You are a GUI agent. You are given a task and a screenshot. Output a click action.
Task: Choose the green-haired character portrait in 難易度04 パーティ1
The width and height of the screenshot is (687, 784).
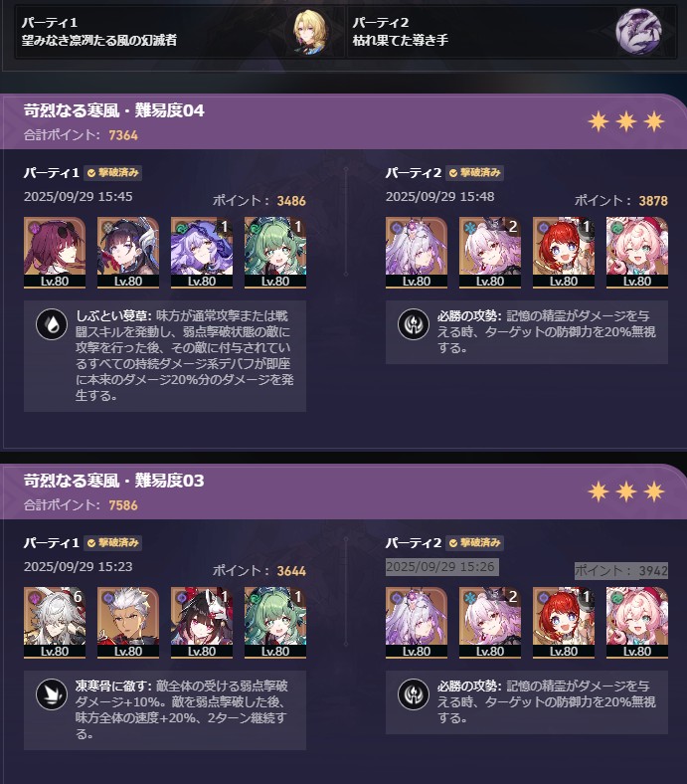pyautogui.click(x=275, y=253)
